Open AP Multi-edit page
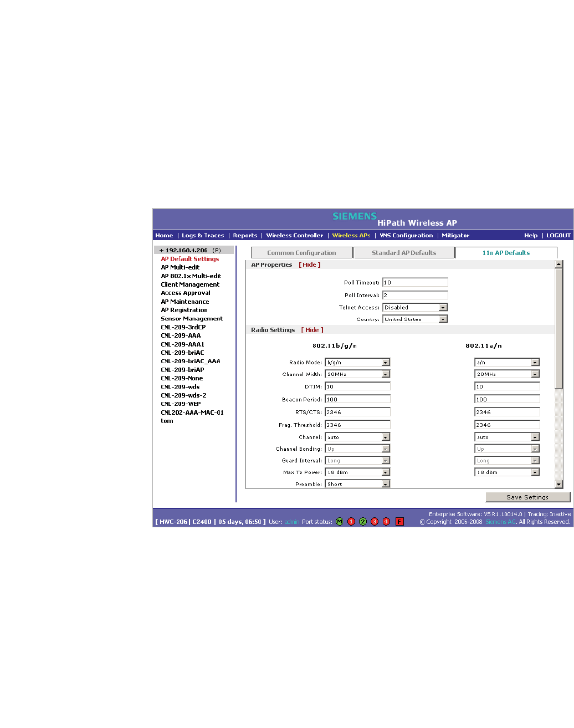574x728 pixels. point(180,267)
